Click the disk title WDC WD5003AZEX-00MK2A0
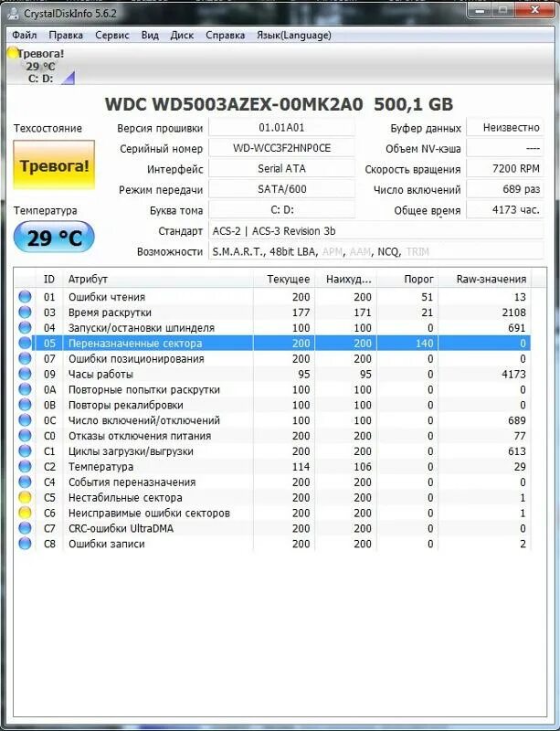Viewport: 560px width, 731px height. (x=234, y=104)
